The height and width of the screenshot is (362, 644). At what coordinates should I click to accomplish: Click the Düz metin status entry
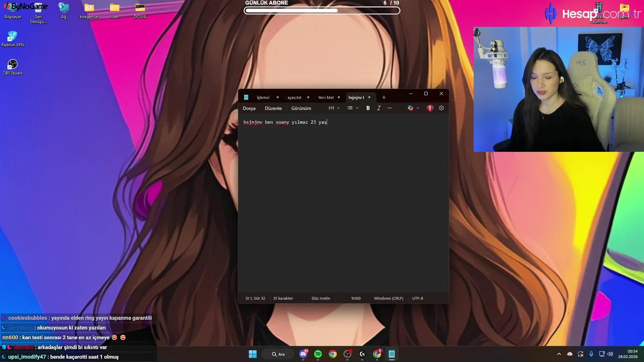coord(320,298)
